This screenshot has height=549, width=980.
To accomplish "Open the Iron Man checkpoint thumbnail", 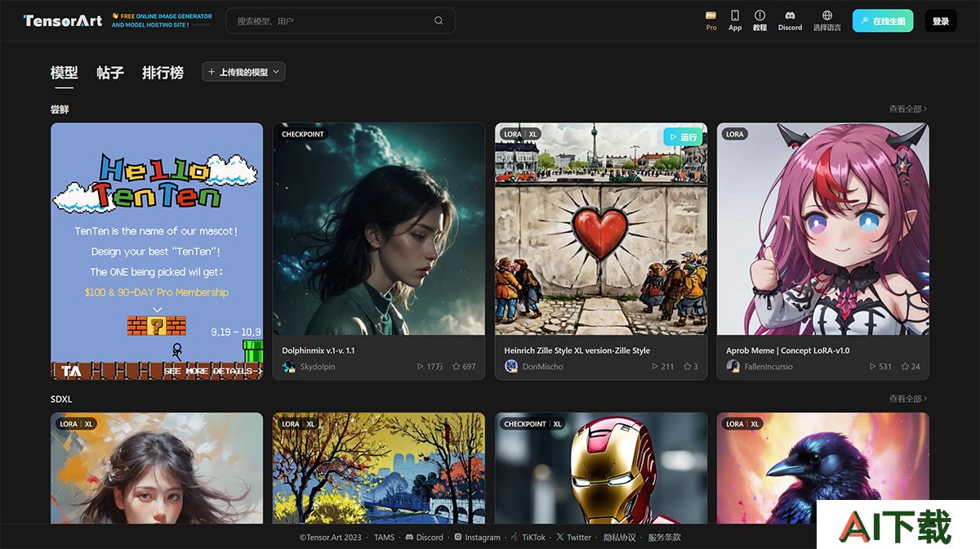I will (x=601, y=468).
